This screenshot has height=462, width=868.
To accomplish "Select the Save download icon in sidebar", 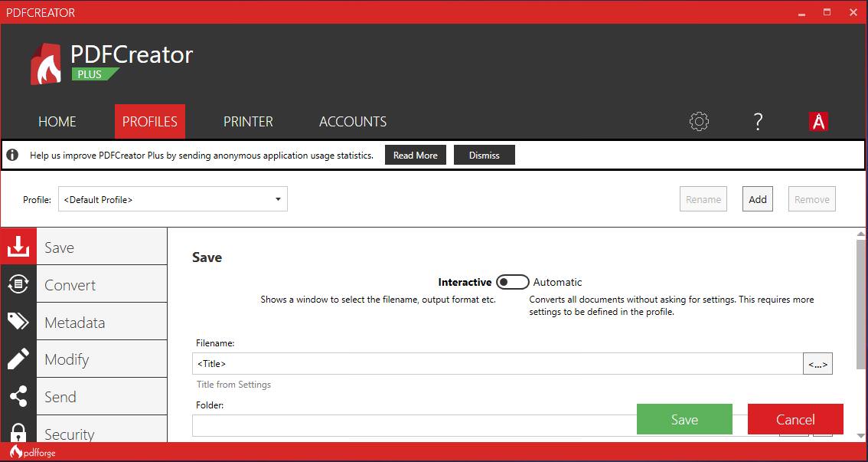I will pos(18,247).
